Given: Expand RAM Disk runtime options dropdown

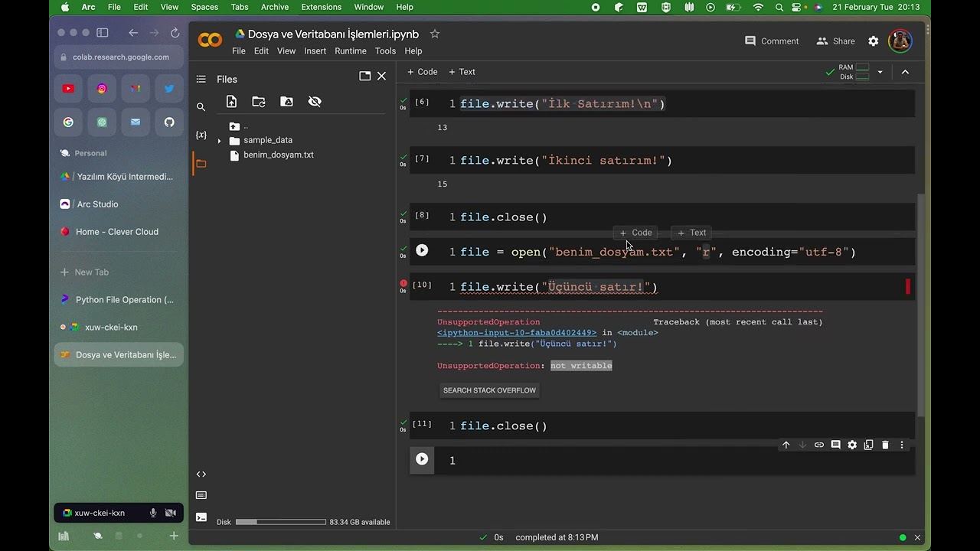Looking at the screenshot, I should click(x=880, y=72).
